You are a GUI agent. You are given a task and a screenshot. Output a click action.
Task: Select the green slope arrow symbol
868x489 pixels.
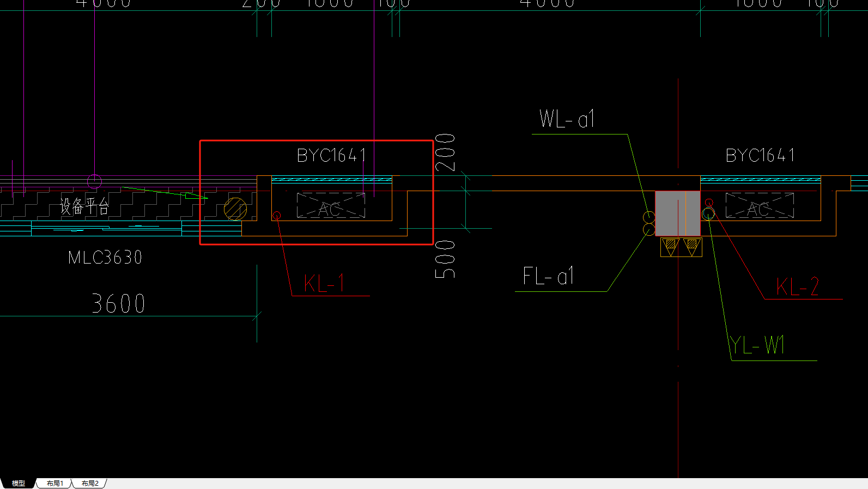165,193
